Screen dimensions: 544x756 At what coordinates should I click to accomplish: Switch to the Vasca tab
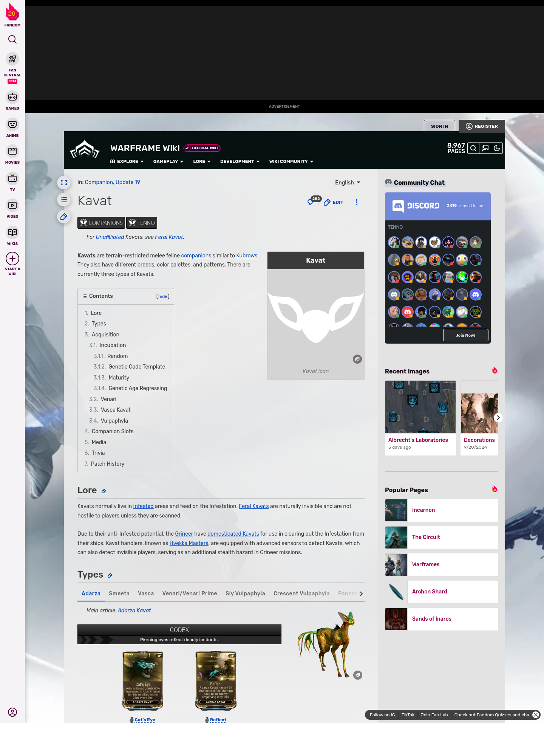146,593
